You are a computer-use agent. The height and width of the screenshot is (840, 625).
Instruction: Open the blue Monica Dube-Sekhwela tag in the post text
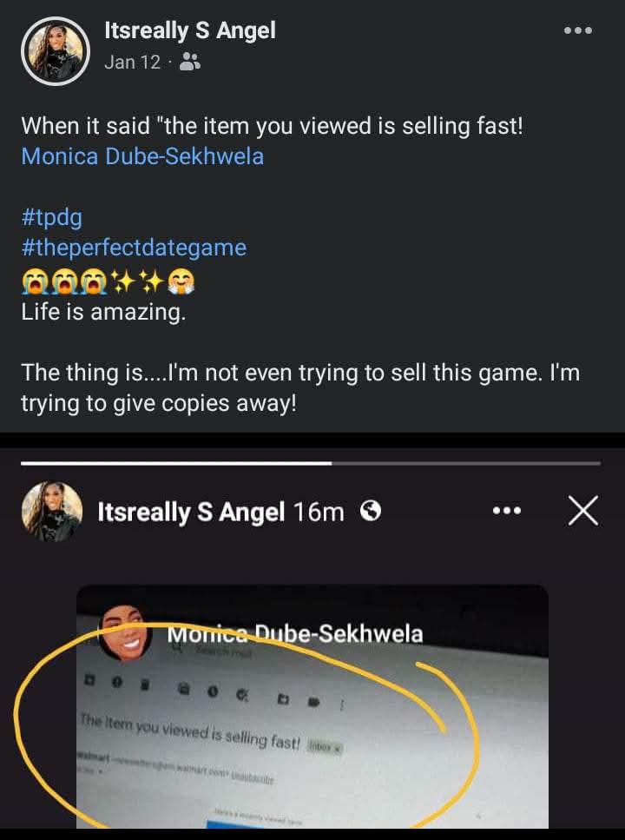[x=142, y=156]
